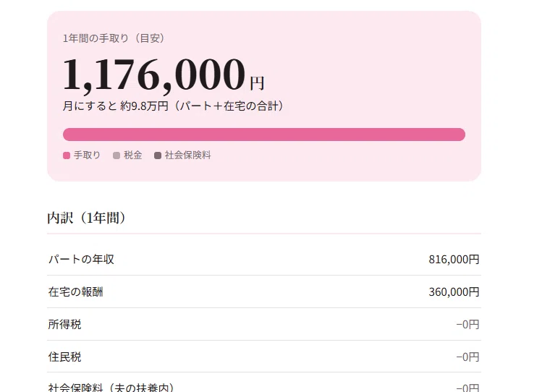Click the 内訳（1年間） section heading
The height and width of the screenshot is (392, 550).
(86, 218)
